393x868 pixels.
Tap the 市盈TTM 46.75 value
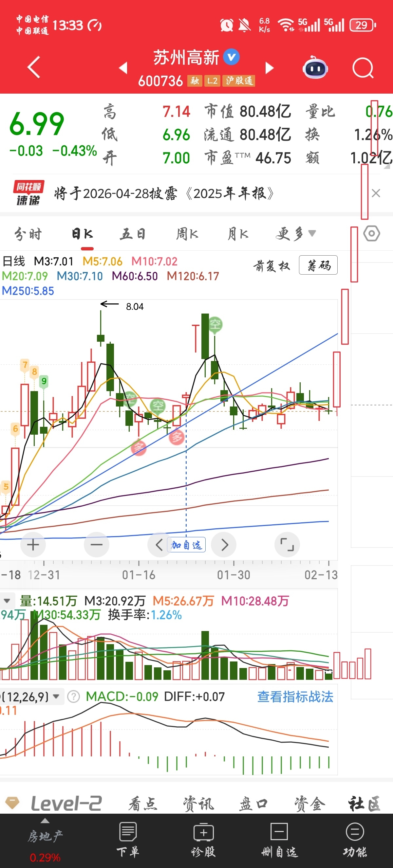point(273,158)
